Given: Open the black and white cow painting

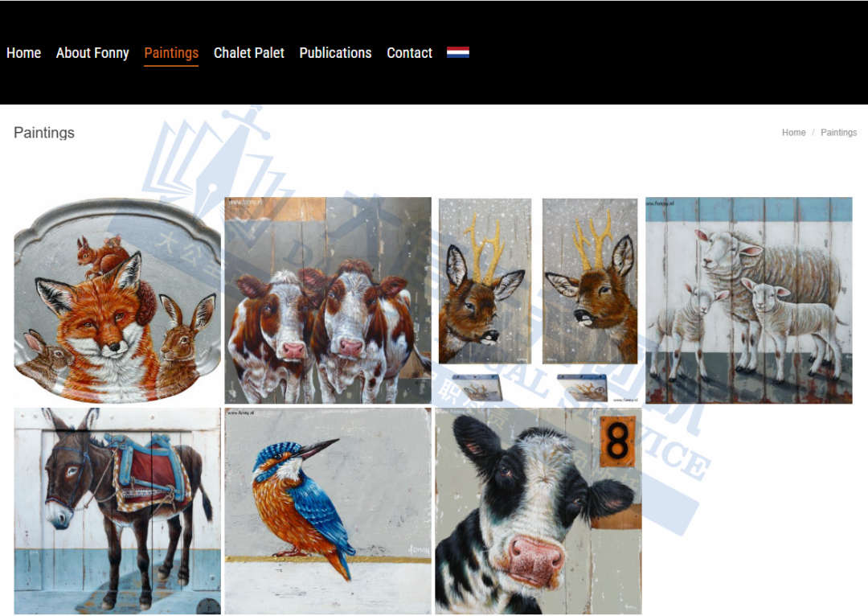Looking at the screenshot, I should 538,511.
